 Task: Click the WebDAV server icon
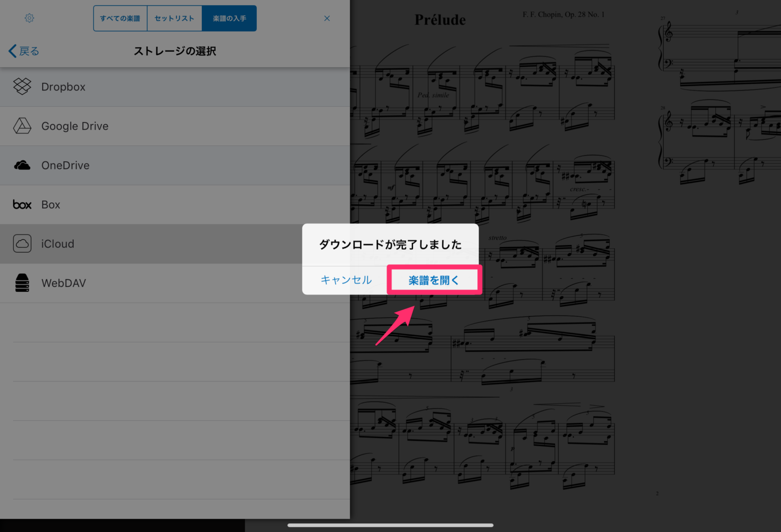point(22,283)
